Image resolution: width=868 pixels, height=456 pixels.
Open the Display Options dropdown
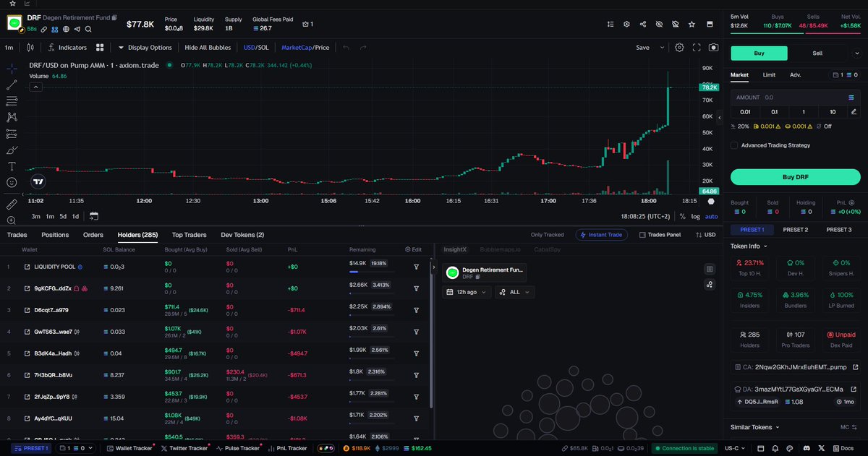click(x=145, y=48)
